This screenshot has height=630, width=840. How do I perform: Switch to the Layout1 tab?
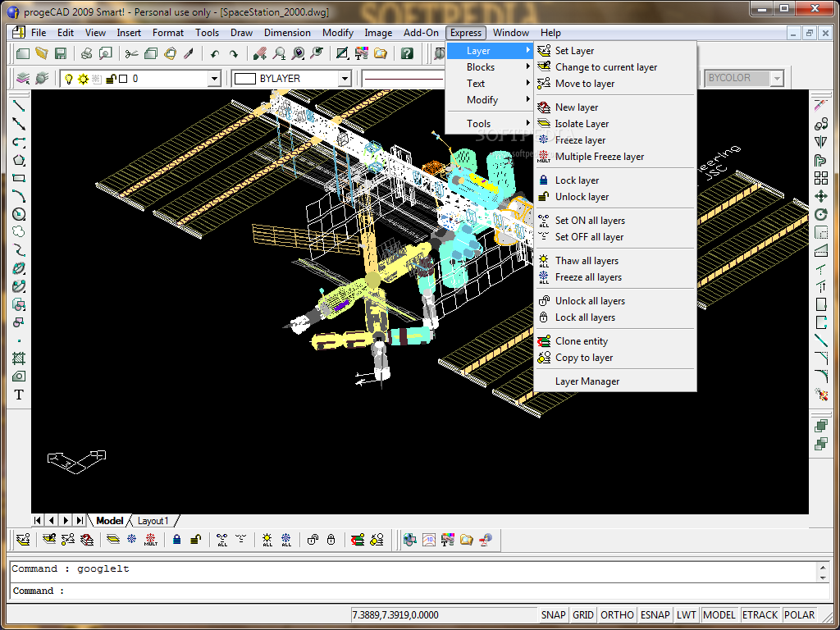coord(153,521)
